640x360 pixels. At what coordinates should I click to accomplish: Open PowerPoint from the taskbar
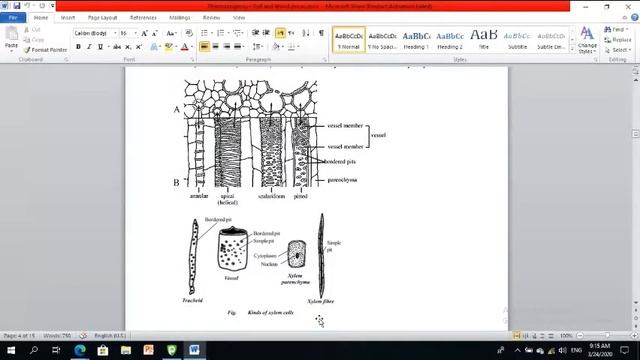(149, 350)
